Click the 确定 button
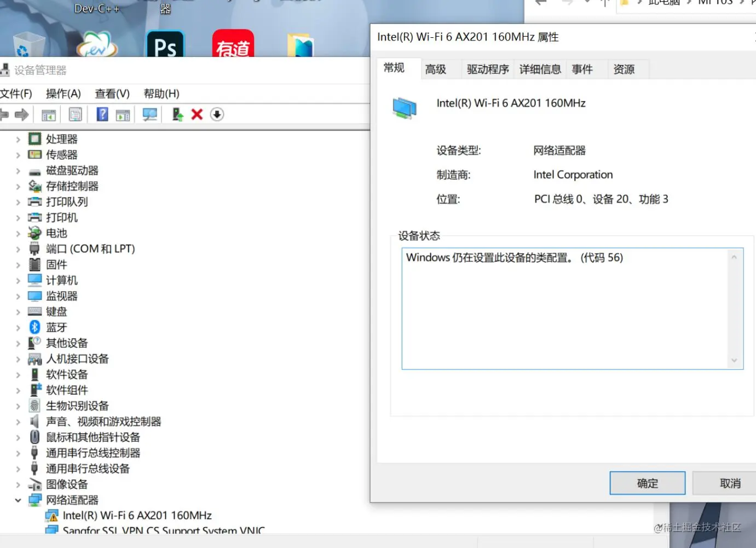Image resolution: width=756 pixels, height=548 pixels. pyautogui.click(x=648, y=483)
